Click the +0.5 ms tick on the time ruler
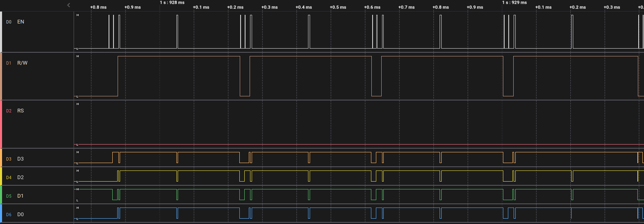 338,7
